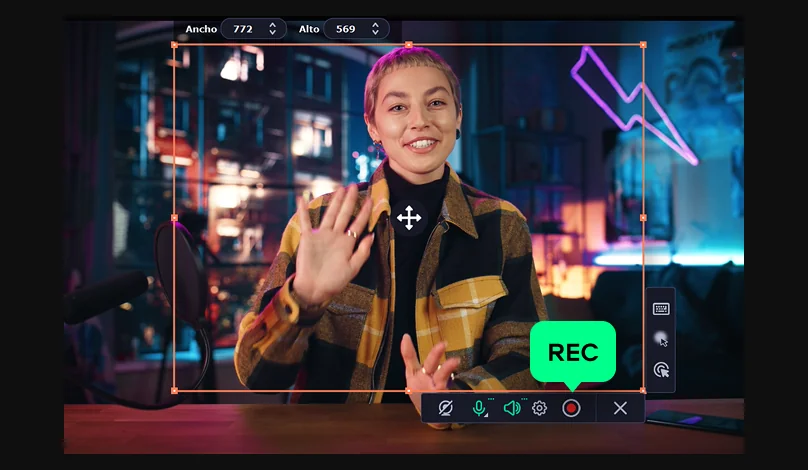The width and height of the screenshot is (808, 470).
Task: Click the move capture area crosshair
Action: pos(409,217)
